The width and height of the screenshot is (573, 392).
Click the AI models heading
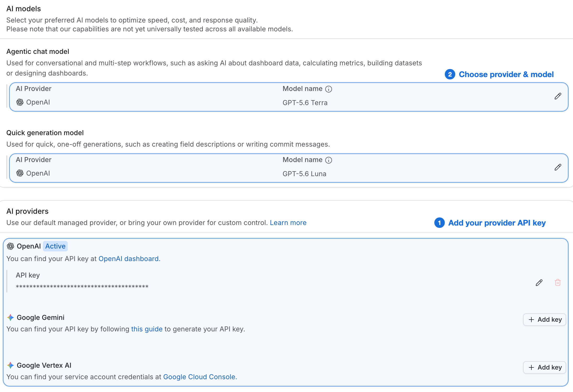[x=24, y=9]
